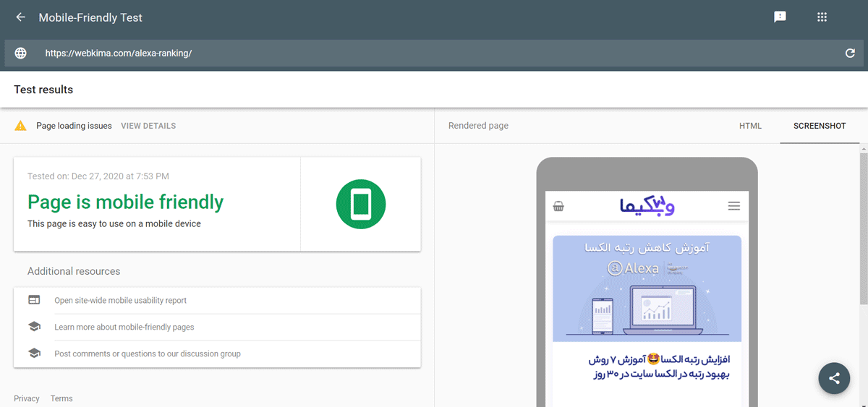The height and width of the screenshot is (407, 868).
Task: Click the 'Additional resources' heading
Action: [74, 271]
